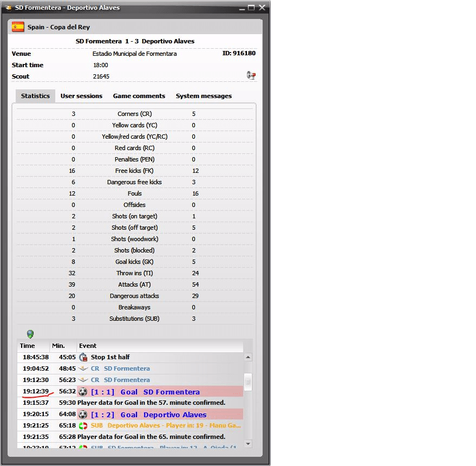
Task: Click the Stop 1st half whistle icon
Action: [83, 357]
